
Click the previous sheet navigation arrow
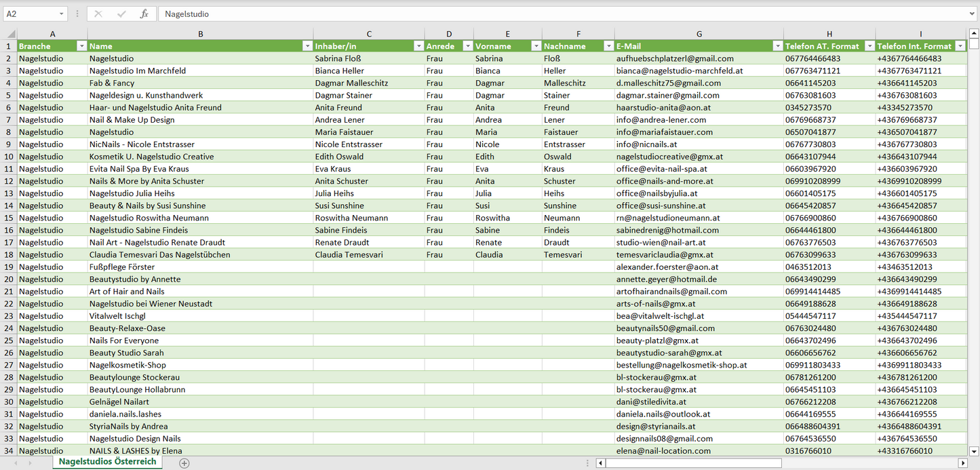click(x=17, y=463)
